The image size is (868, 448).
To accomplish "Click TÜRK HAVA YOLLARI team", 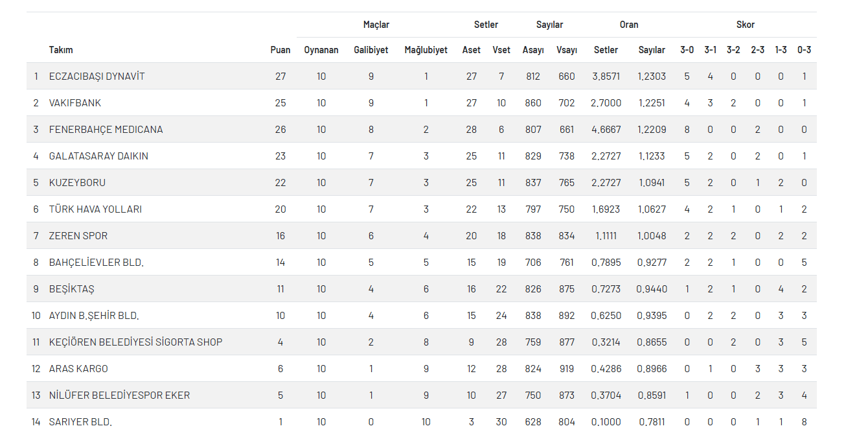I will click(95, 209).
